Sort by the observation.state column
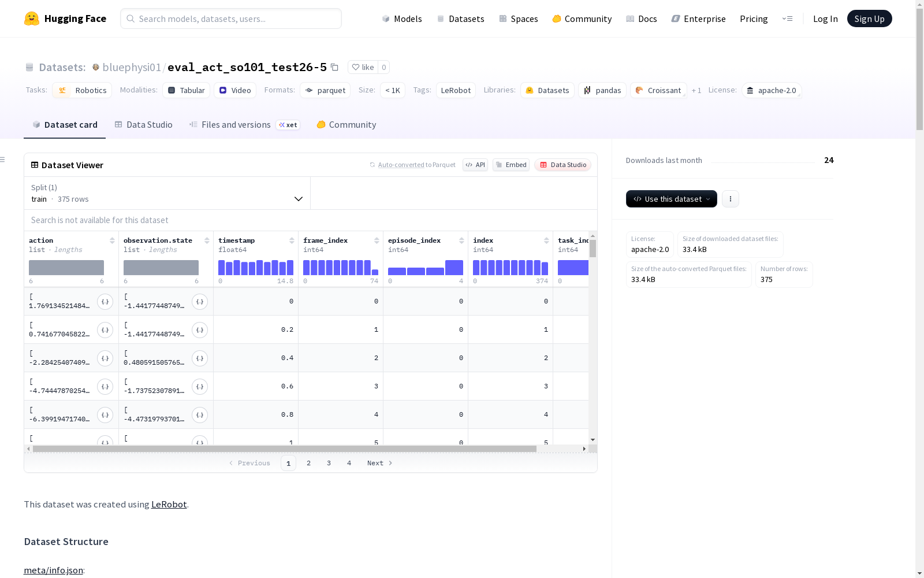Screen dimensions: 924x578 point(207,240)
